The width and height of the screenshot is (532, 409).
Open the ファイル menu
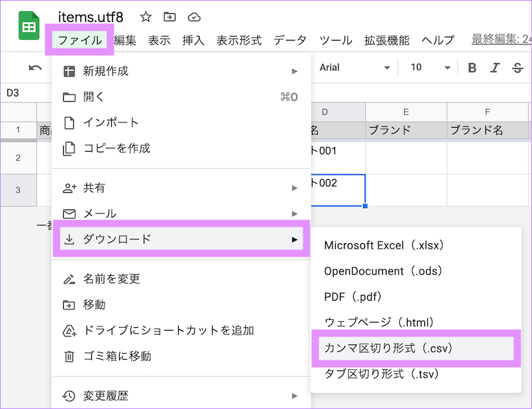point(80,40)
